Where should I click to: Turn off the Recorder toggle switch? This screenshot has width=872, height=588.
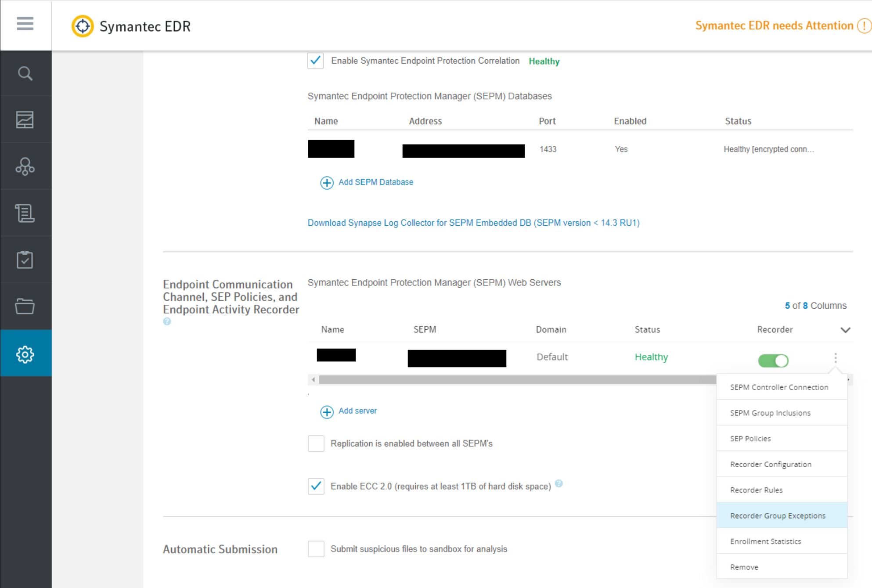pos(773,361)
